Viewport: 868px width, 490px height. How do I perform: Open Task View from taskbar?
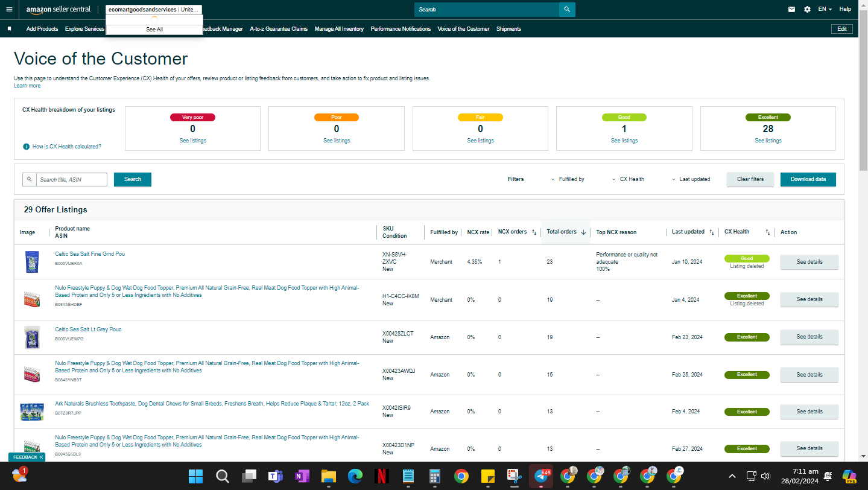(249, 476)
